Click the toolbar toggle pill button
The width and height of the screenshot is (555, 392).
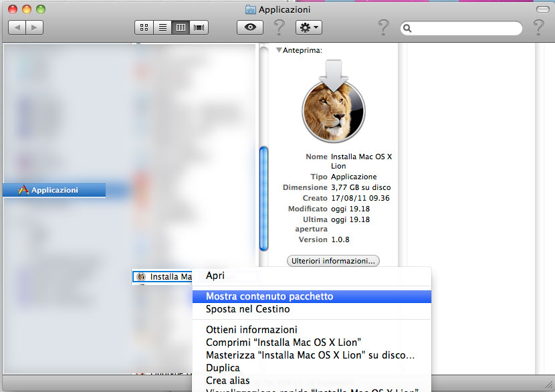544,10
